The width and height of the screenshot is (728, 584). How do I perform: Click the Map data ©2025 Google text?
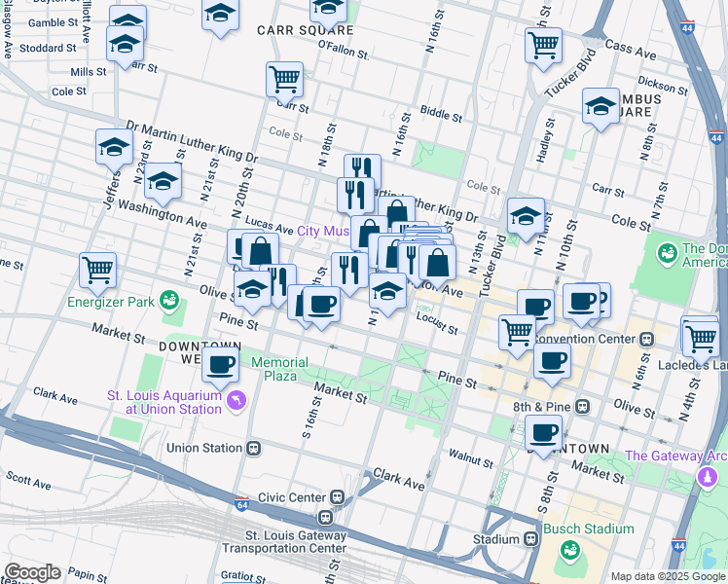click(668, 576)
